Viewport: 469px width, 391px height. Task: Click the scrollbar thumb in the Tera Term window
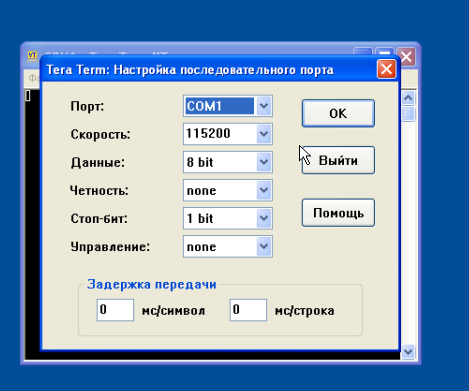click(408, 114)
